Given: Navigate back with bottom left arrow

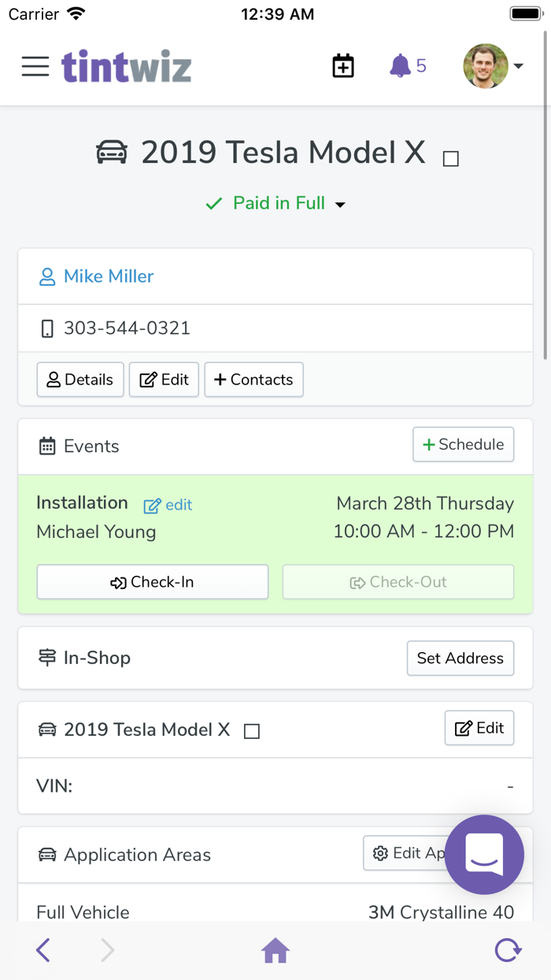Looking at the screenshot, I should click(x=43, y=951).
